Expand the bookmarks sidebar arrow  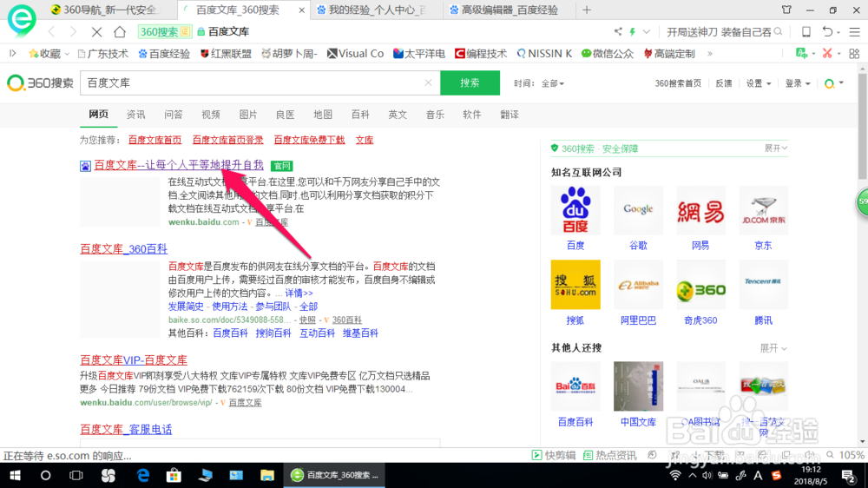coord(13,54)
